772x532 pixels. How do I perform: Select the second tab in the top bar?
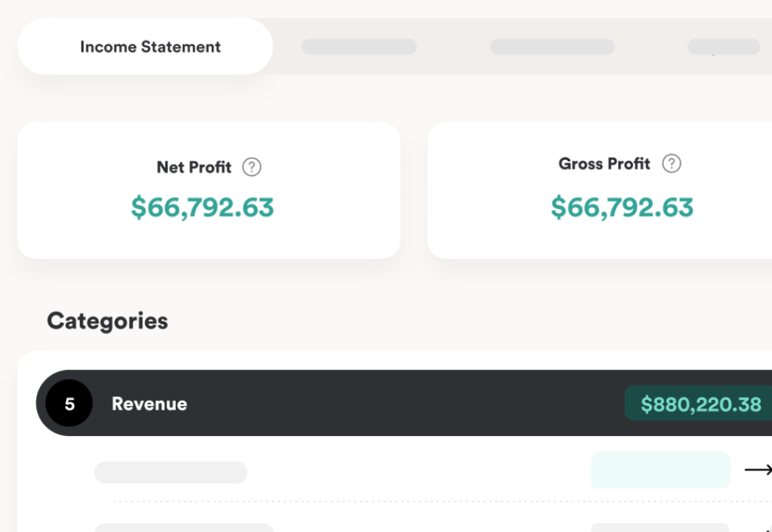pos(358,46)
